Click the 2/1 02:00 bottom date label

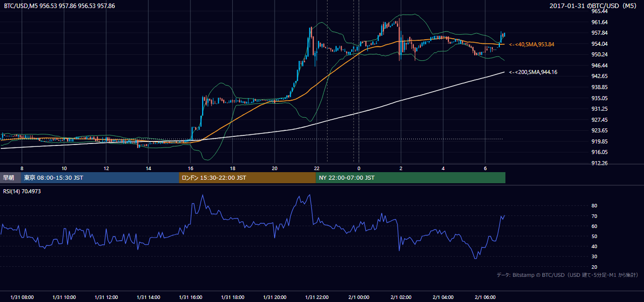point(401,297)
